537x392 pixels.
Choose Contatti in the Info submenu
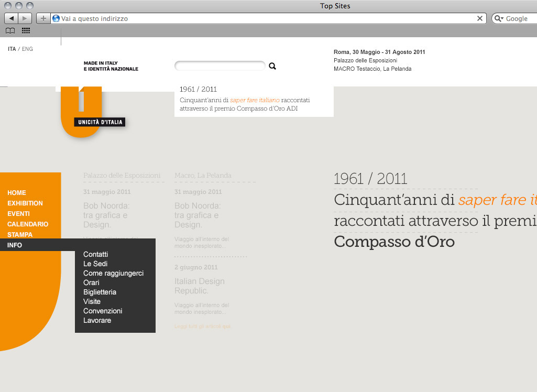pos(95,254)
